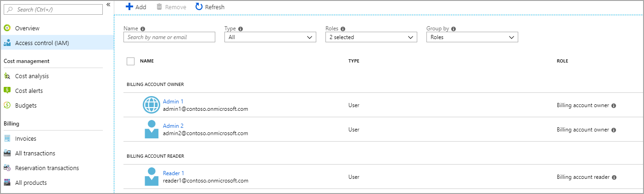
Task: Collapse the sidebar with double chevron
Action: (108, 5)
